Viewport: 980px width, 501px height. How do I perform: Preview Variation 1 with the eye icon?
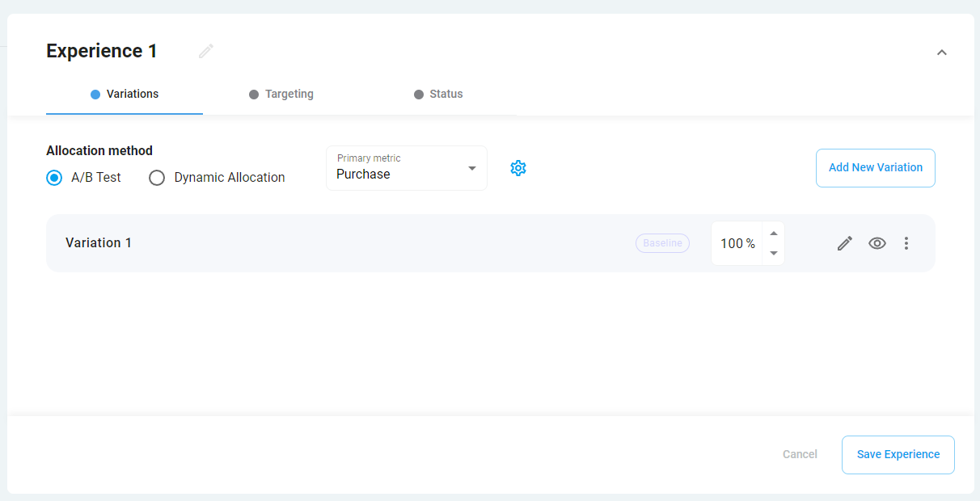[x=877, y=243]
